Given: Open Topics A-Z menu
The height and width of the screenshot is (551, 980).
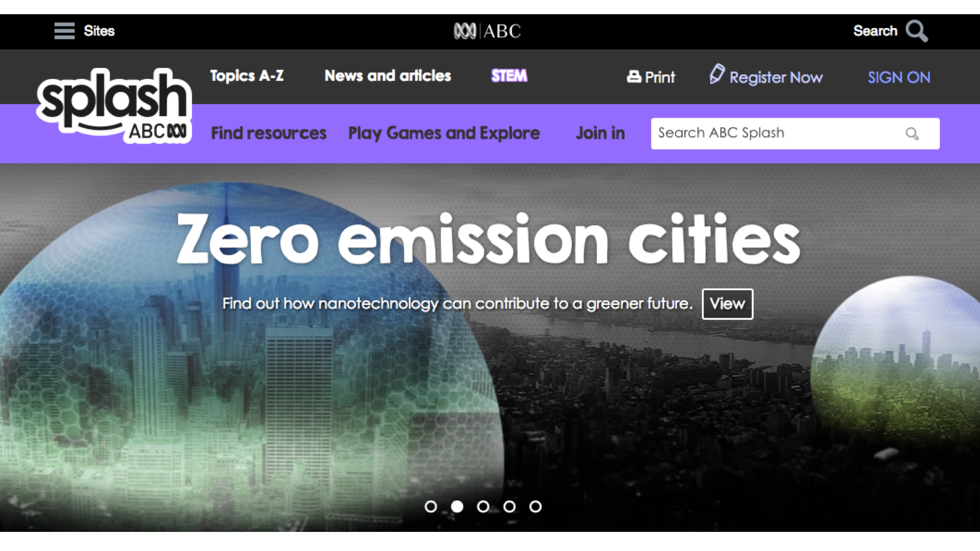Looking at the screenshot, I should (x=247, y=76).
